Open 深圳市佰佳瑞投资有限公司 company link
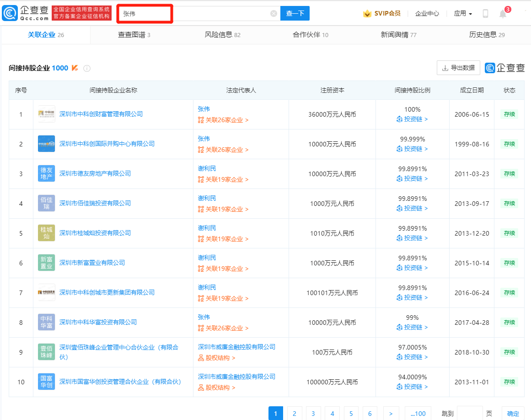This screenshot has width=531, height=420. 95,203
